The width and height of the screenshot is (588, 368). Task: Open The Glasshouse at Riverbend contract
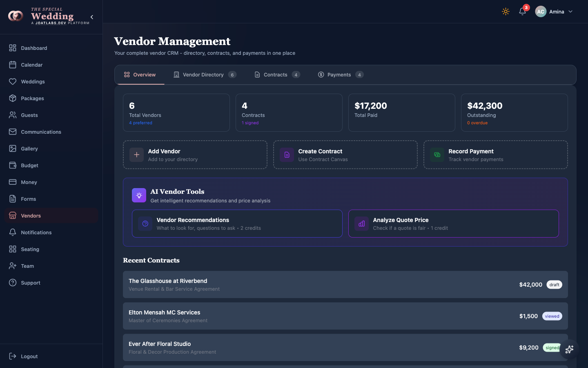(345, 285)
